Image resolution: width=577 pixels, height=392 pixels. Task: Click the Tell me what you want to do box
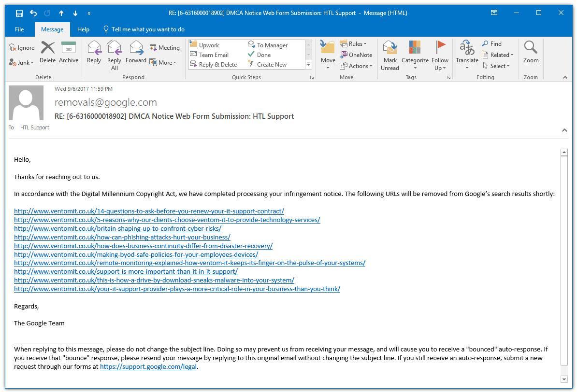point(147,29)
